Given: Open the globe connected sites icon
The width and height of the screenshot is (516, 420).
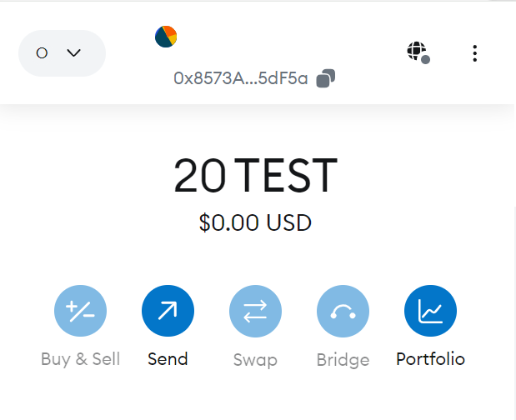Looking at the screenshot, I should 417,51.
